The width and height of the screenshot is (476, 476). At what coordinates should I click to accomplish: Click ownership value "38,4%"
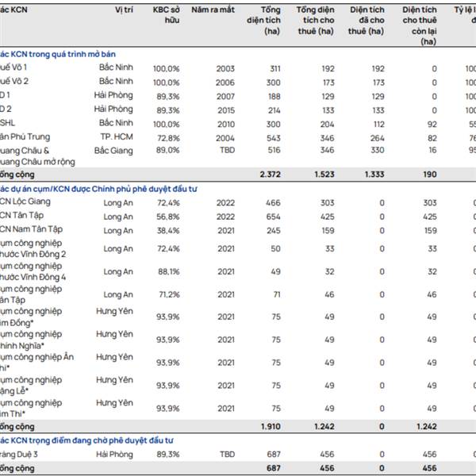tap(168, 231)
